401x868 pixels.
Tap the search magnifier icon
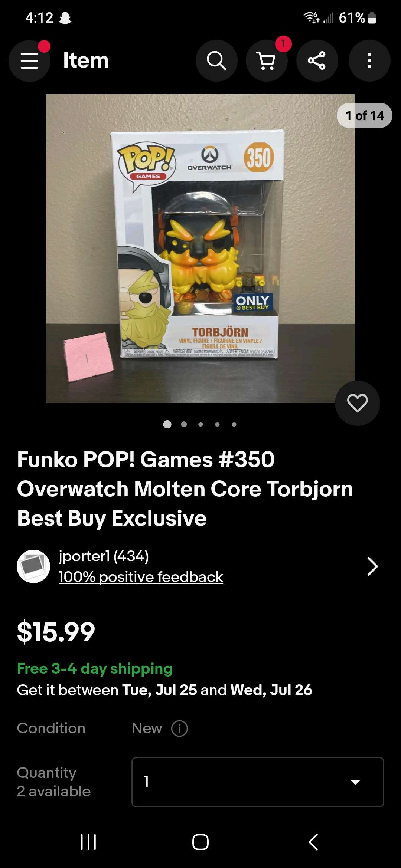(x=216, y=61)
